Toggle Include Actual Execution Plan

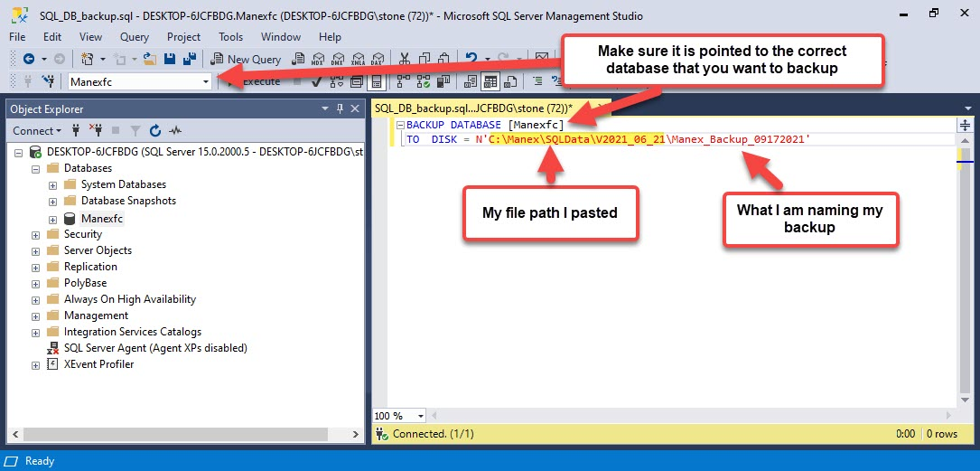pos(404,81)
